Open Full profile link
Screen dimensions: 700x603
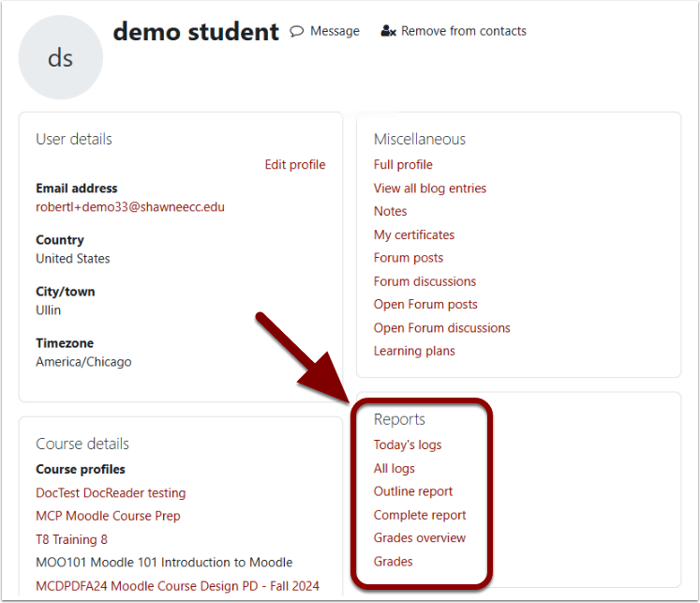pyautogui.click(x=403, y=165)
